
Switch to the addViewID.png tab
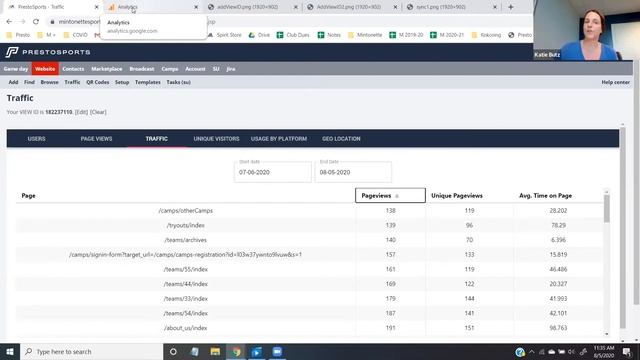[249, 7]
